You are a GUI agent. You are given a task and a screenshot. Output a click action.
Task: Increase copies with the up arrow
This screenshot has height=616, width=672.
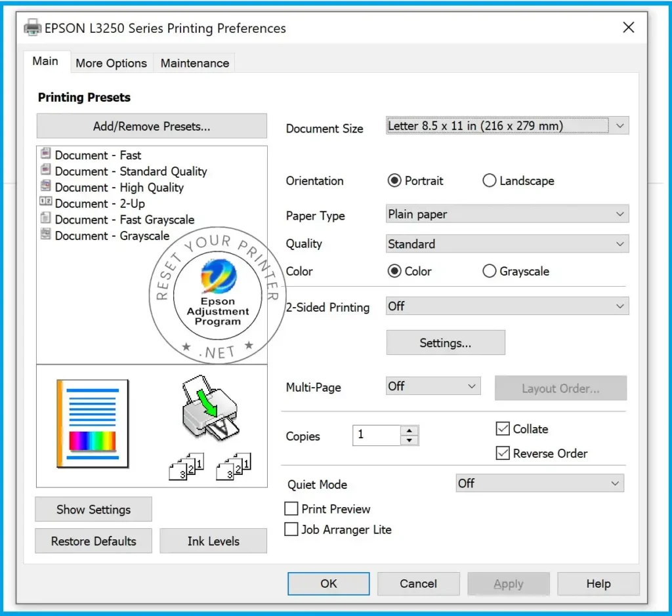coord(409,430)
